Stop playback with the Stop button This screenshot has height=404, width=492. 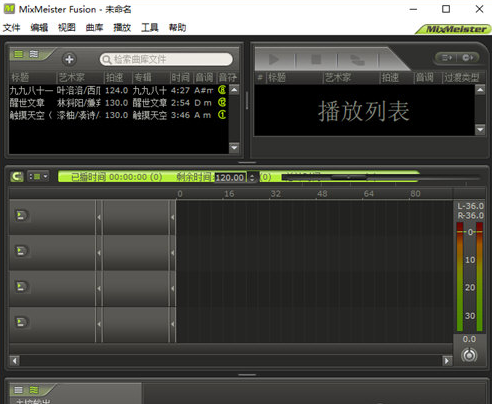(x=316, y=60)
